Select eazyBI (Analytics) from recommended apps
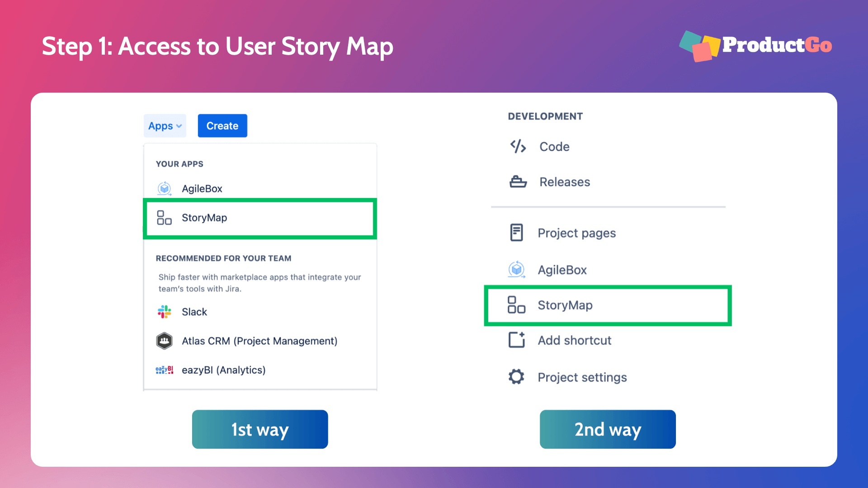The image size is (868, 488). (223, 370)
